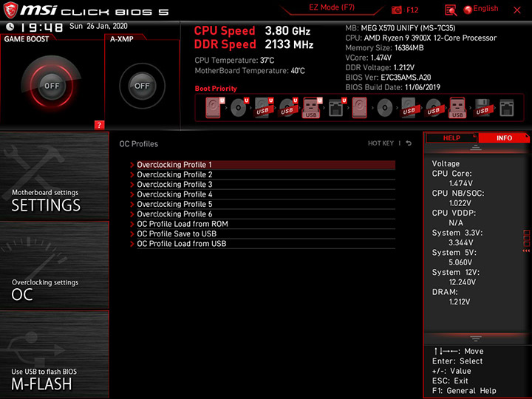The width and height of the screenshot is (532, 399).
Task: Click the info panel top scroll handle
Action: 476,148
